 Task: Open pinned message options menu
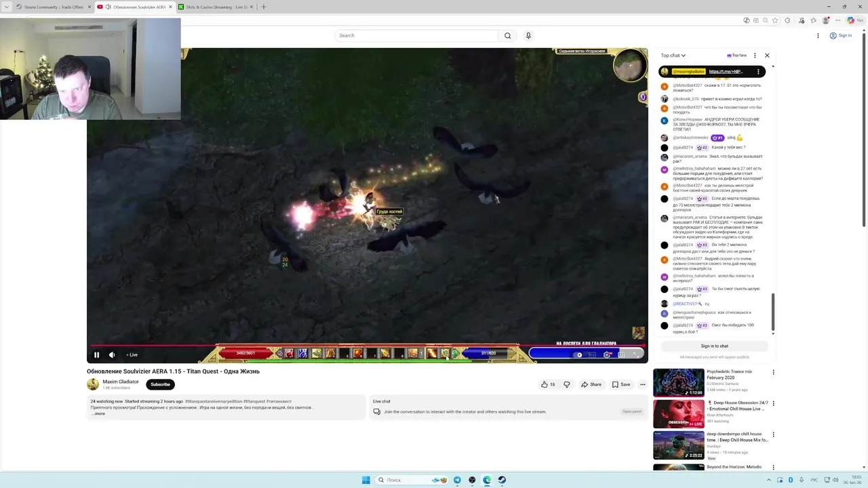758,71
